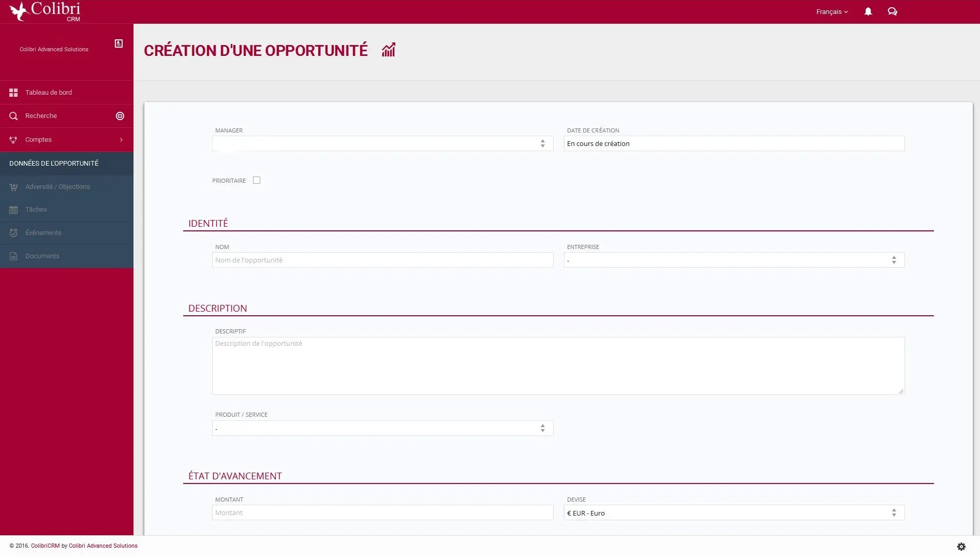The image size is (980, 557).
Task: Open the Produit / Service dropdown
Action: click(382, 428)
